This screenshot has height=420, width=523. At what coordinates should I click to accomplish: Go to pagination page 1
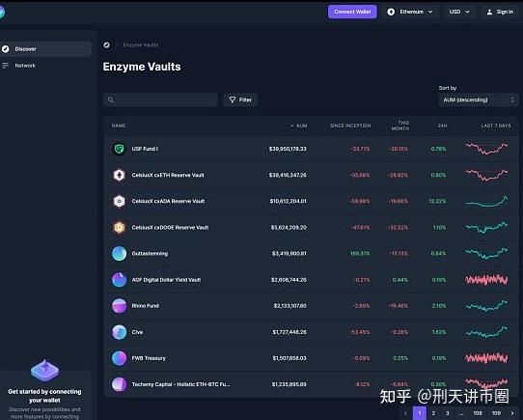pos(420,413)
